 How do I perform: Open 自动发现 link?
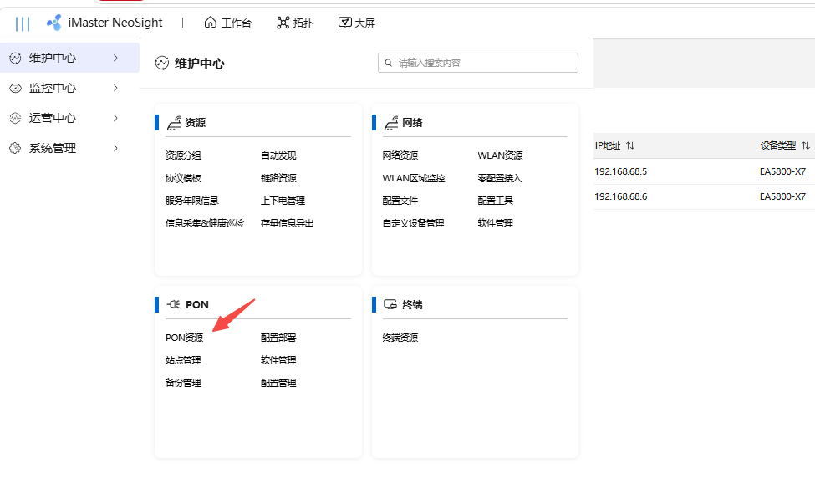pyautogui.click(x=278, y=155)
